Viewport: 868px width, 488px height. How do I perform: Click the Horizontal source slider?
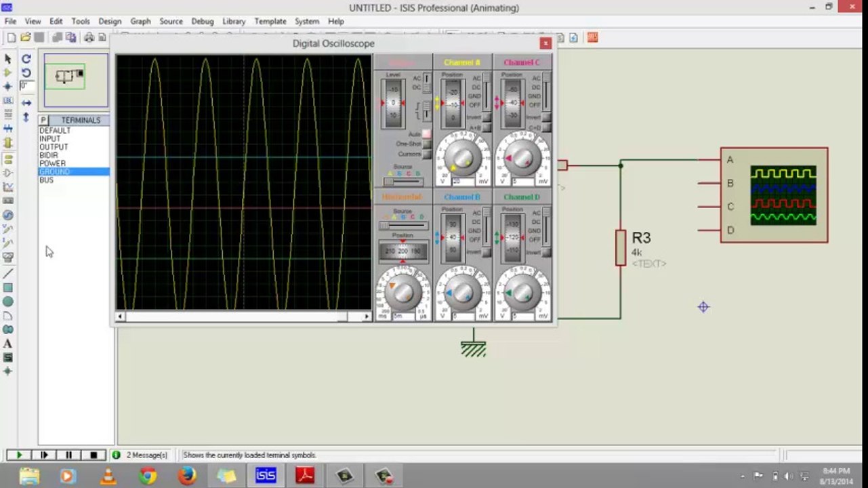(x=403, y=225)
